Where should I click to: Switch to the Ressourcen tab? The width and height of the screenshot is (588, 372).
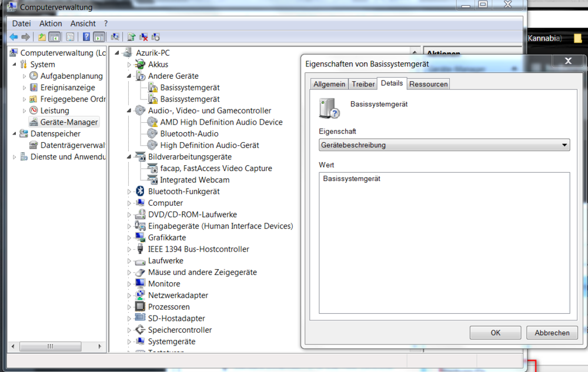pos(428,84)
